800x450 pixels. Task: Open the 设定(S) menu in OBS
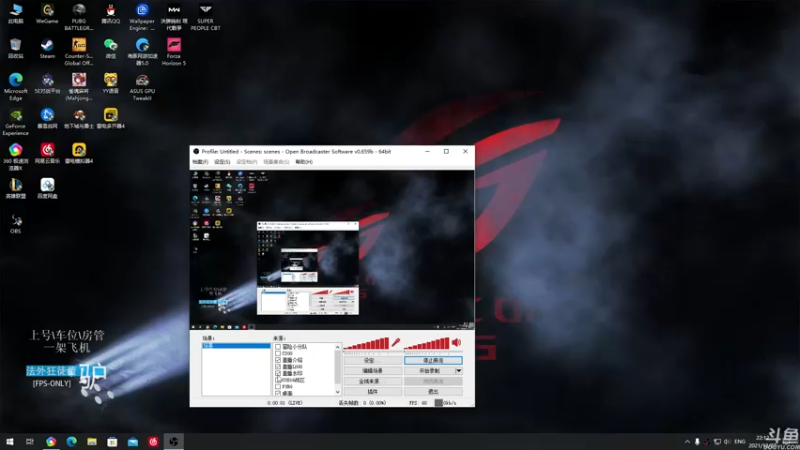tap(222, 162)
